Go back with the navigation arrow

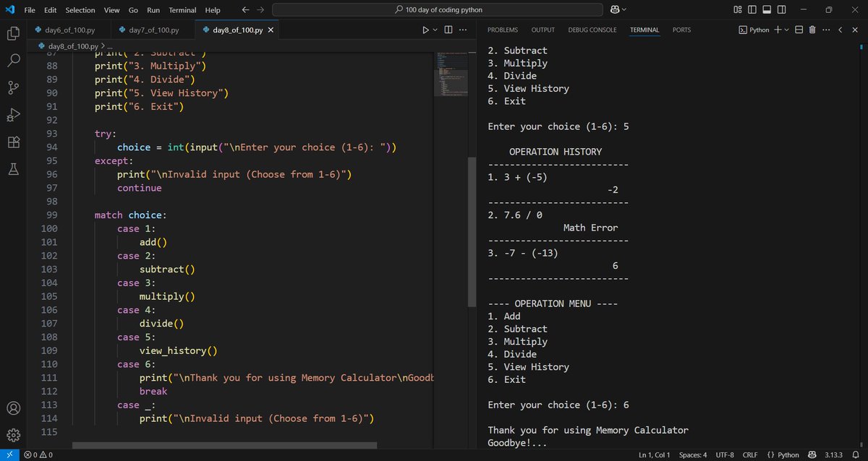[x=245, y=9]
